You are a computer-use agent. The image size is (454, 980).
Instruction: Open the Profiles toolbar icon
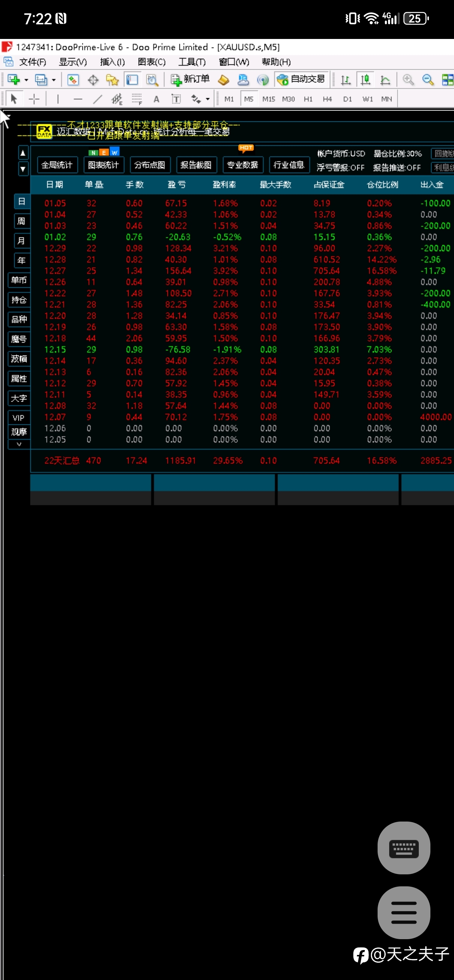click(x=41, y=79)
